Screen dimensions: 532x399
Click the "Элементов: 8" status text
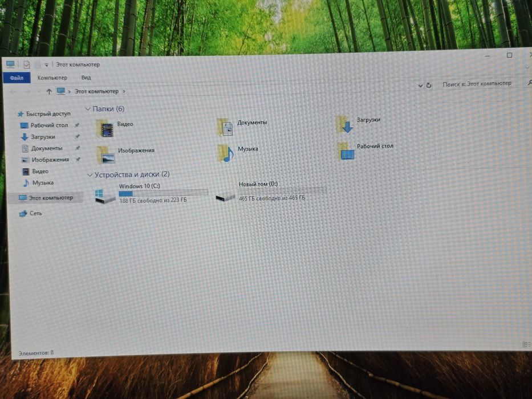click(36, 353)
